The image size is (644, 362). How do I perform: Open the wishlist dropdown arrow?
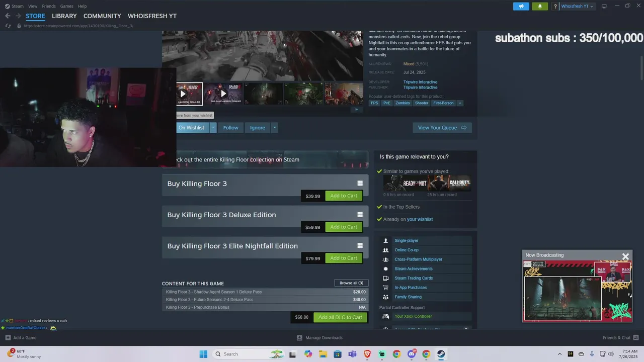click(x=213, y=128)
